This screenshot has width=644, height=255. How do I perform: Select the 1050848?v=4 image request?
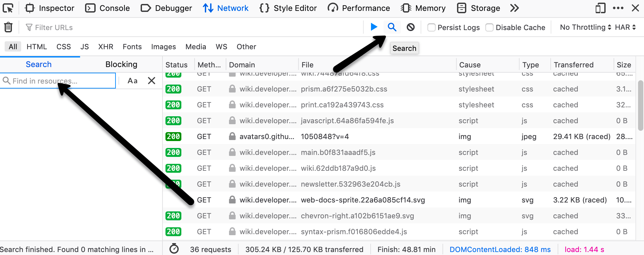click(399, 136)
